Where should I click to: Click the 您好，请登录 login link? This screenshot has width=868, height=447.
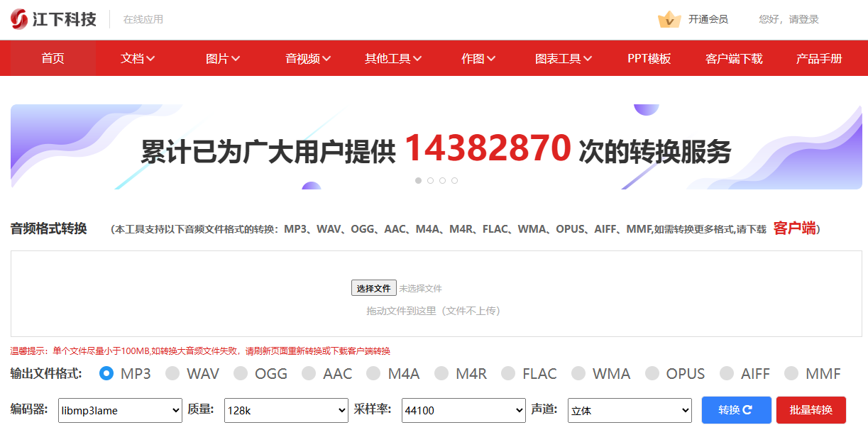coord(789,19)
